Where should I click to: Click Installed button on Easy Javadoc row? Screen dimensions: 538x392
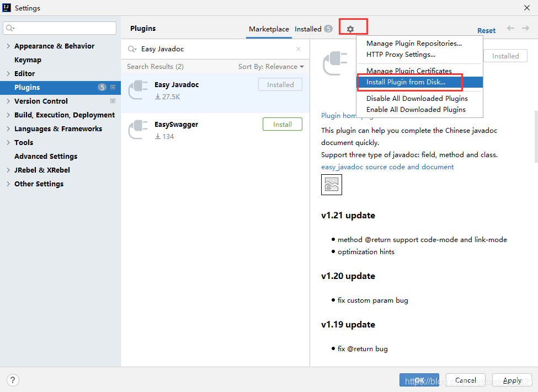[x=280, y=85]
